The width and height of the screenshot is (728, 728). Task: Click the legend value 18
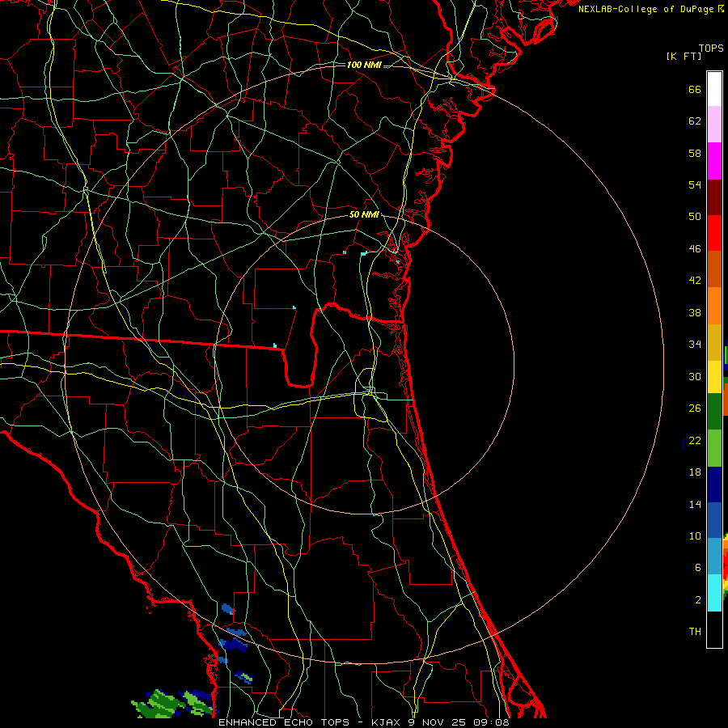point(695,472)
